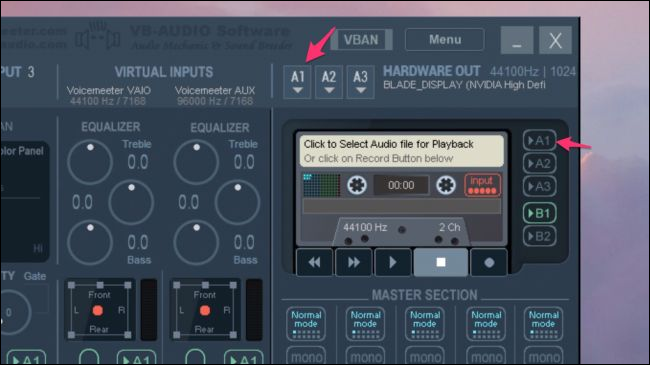Toggle the VBAN button

tap(361, 40)
